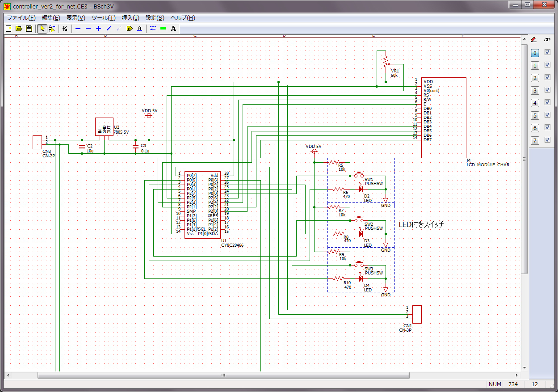
Task: Select the bold A Comment text tool
Action: point(173,29)
